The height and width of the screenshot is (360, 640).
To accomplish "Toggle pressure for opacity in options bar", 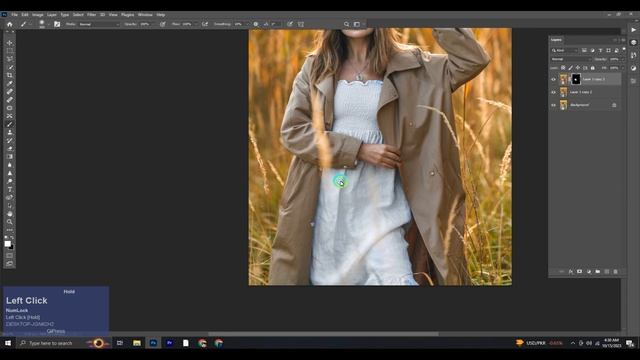I will click(163, 24).
